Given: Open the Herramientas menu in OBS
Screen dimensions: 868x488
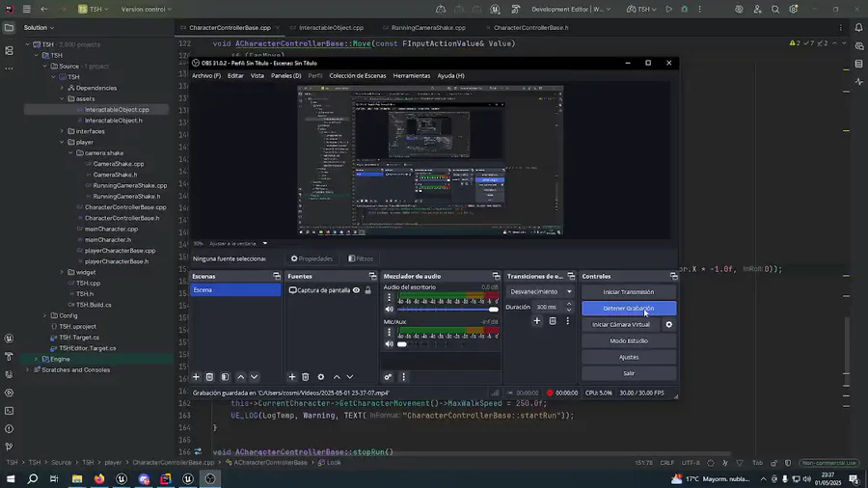Looking at the screenshot, I should (411, 76).
